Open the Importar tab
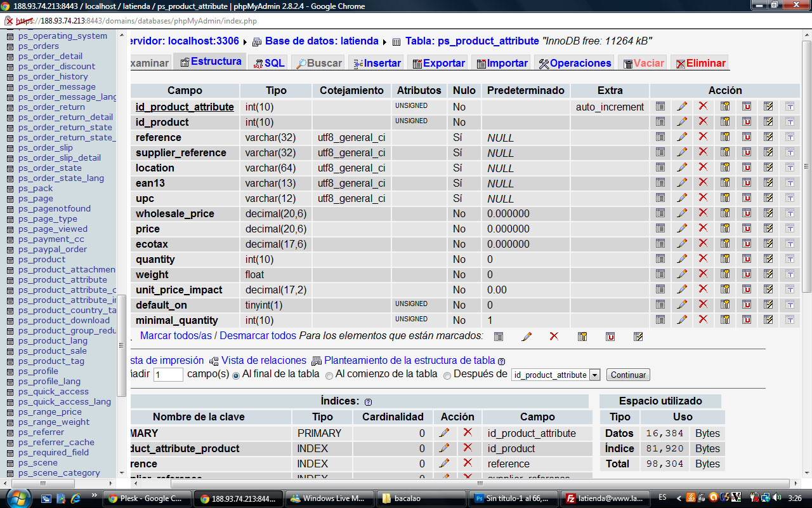 click(x=502, y=63)
